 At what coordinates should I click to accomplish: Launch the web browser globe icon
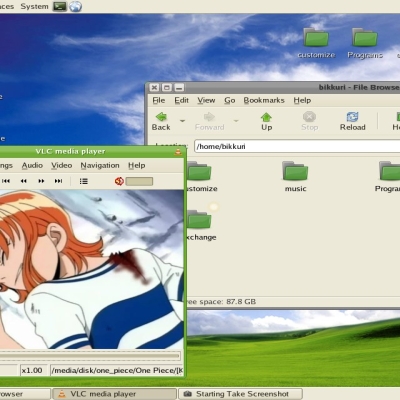click(76, 6)
